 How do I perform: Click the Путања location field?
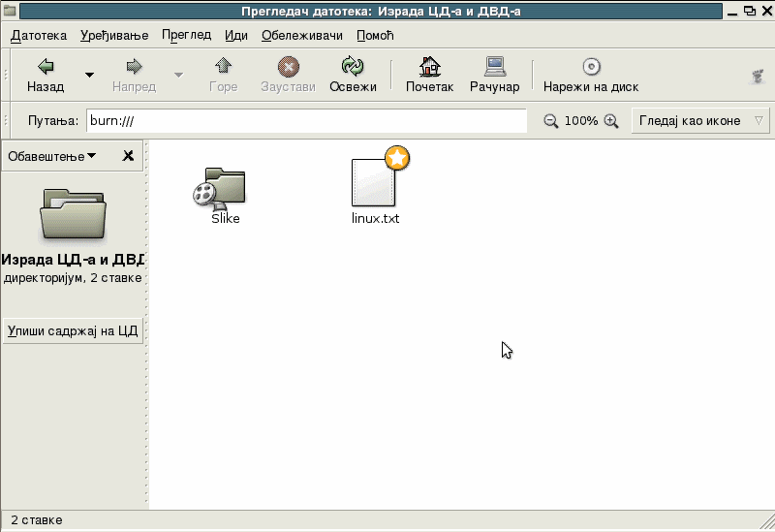coord(306,120)
